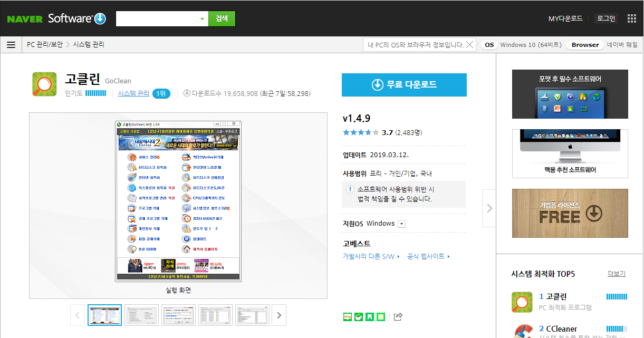
Task: Click the OS badge
Action: coord(489,45)
